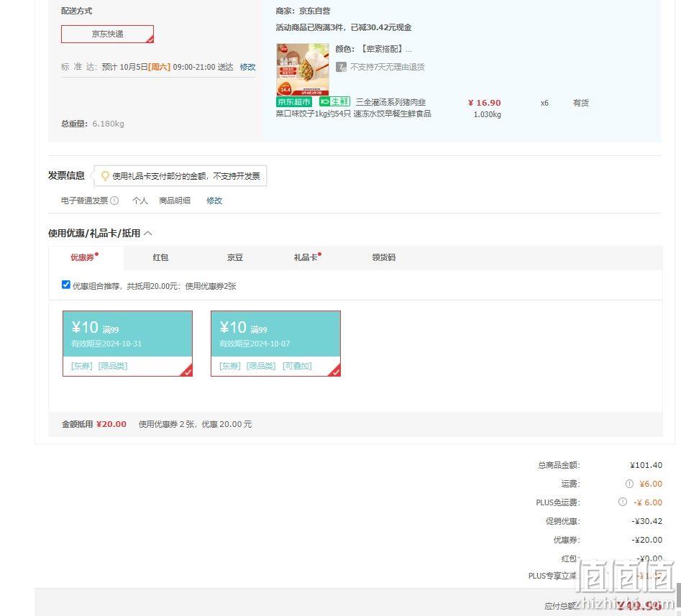Click the 有货 stock status text
The image size is (681, 616).
[x=580, y=103]
